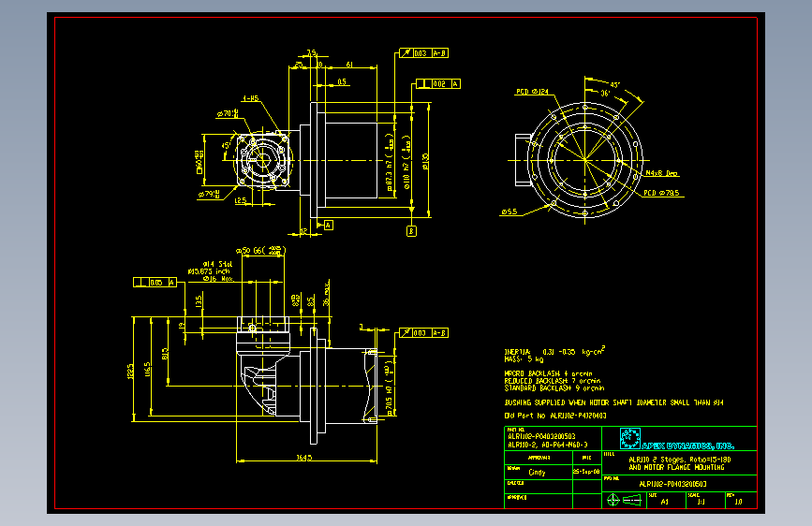This screenshot has height=526, width=812.
Task: Click the drafter name 'Cindy'
Action: (x=537, y=472)
